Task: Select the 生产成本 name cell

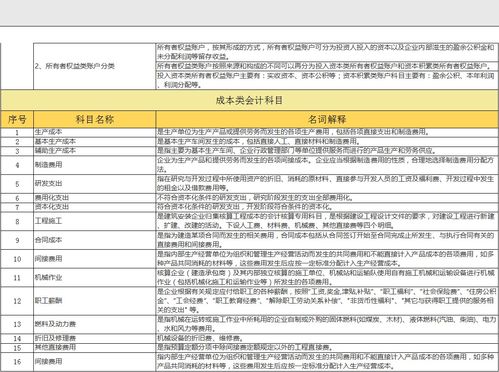Action: click(95, 132)
